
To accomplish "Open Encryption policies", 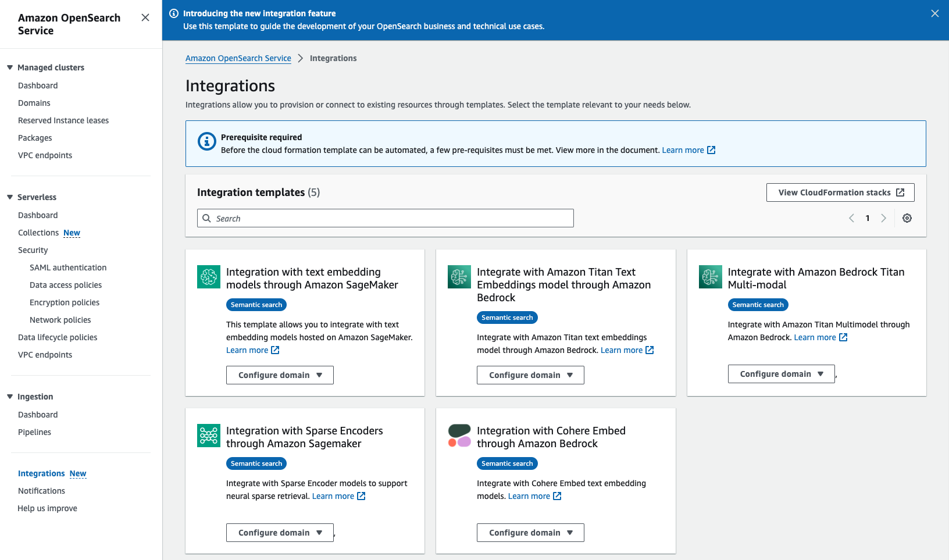I will (x=65, y=302).
